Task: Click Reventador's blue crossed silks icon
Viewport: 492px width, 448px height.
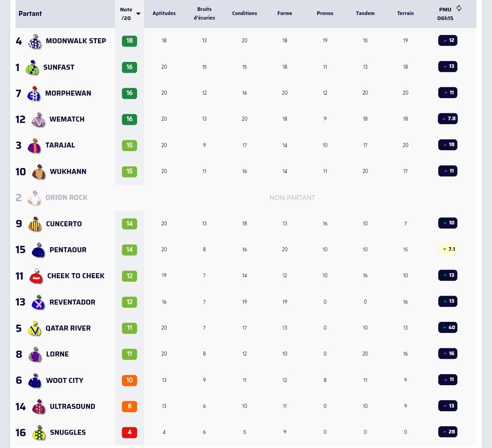Action: click(38, 302)
